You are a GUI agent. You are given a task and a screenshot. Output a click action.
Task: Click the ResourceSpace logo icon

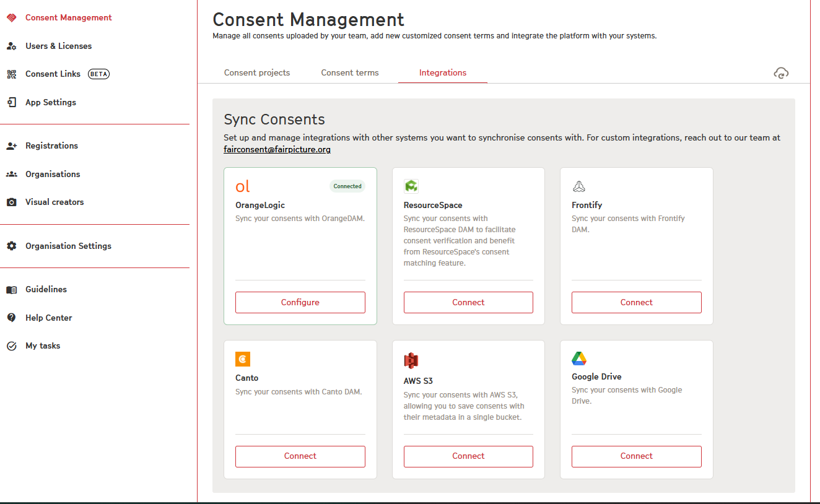[x=411, y=186]
